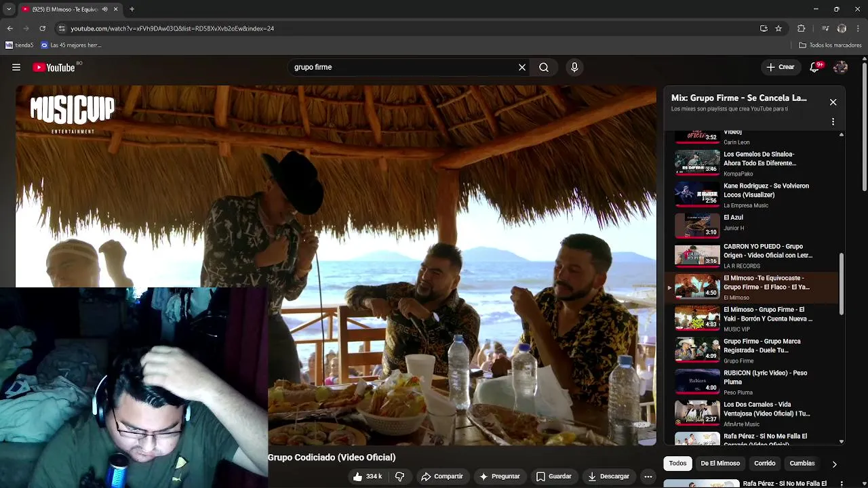Select current El Mimoso Te Equivocaste item
Viewport: 868px width, 488px height.
(753, 287)
